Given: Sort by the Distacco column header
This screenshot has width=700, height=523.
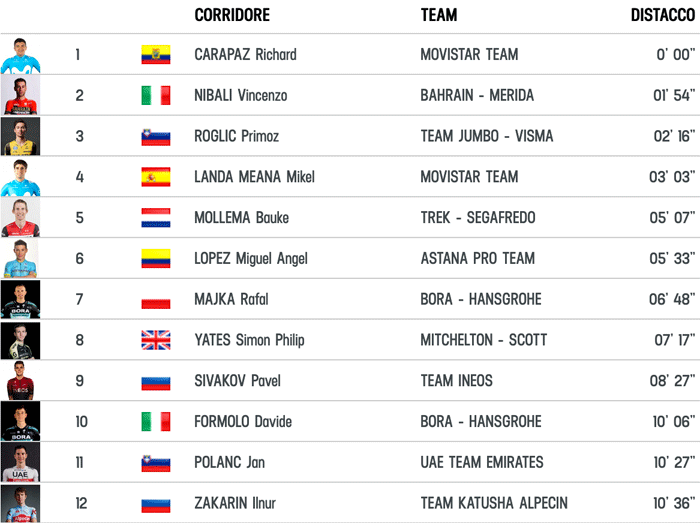Looking at the screenshot, I should (663, 15).
